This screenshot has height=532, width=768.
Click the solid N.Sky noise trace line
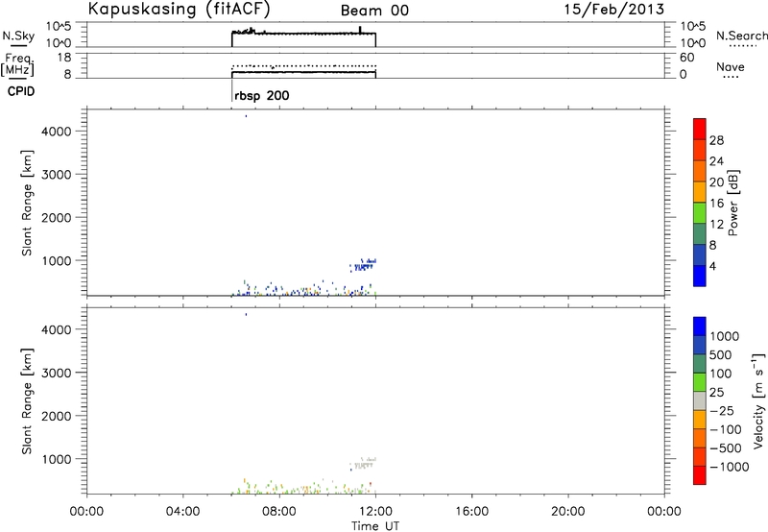tap(303, 34)
